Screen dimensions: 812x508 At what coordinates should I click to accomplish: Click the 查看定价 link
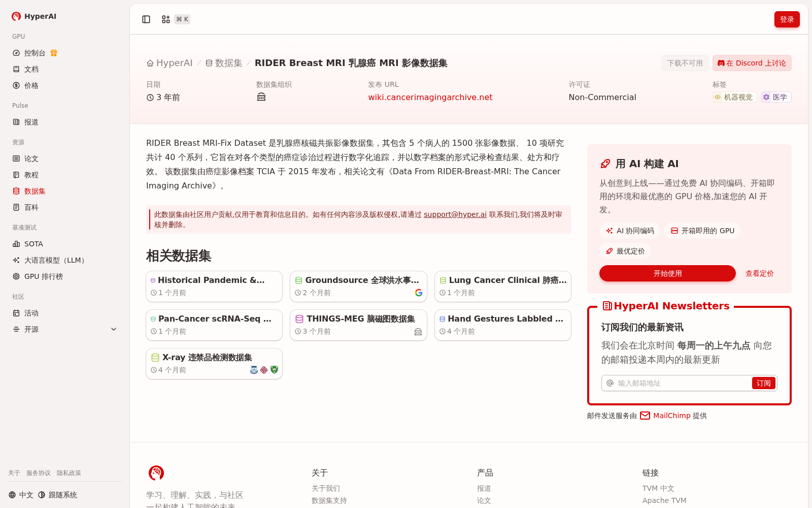click(x=759, y=273)
